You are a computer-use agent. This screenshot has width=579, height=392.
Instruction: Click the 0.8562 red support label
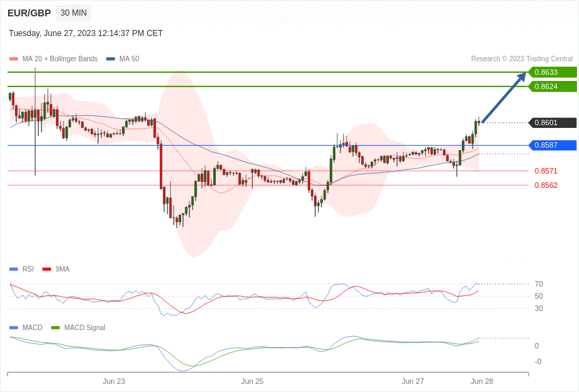[x=546, y=185]
